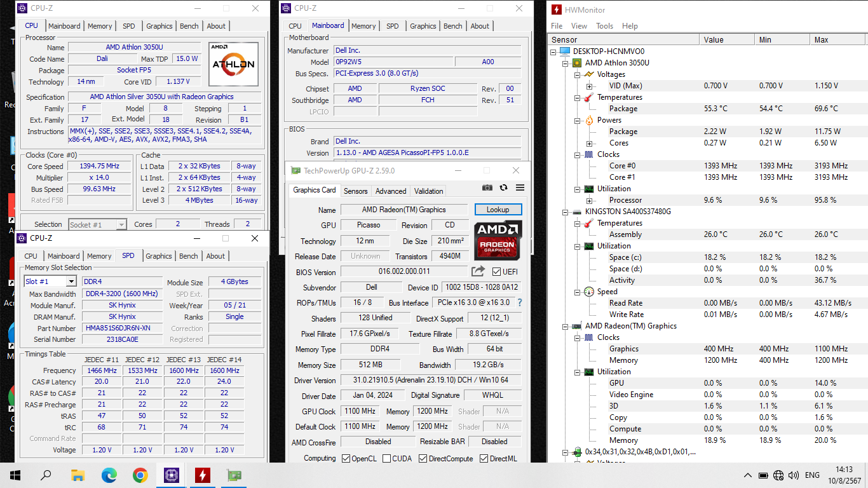Switch to HWMonitor via its taskbar icon
The width and height of the screenshot is (868, 488).
(203, 475)
